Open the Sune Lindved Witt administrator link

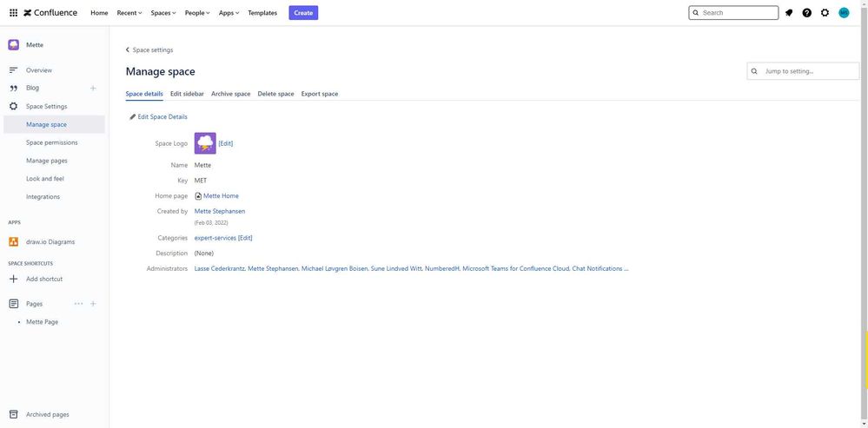pos(396,269)
